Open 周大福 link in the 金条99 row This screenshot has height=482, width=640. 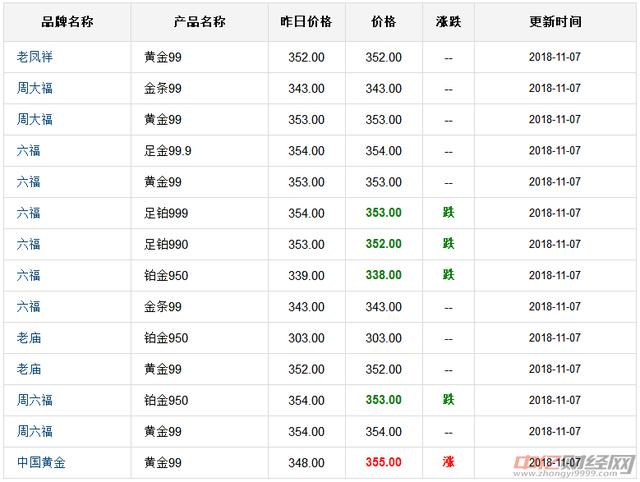pyautogui.click(x=35, y=88)
